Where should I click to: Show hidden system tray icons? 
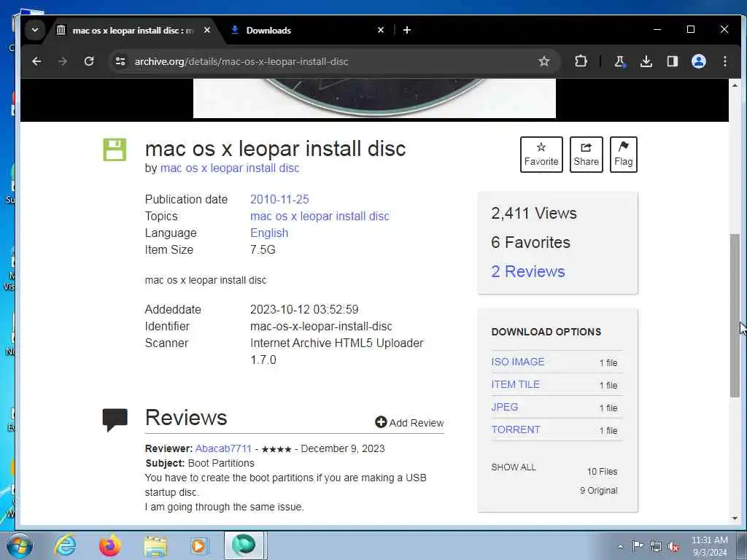tap(620, 546)
